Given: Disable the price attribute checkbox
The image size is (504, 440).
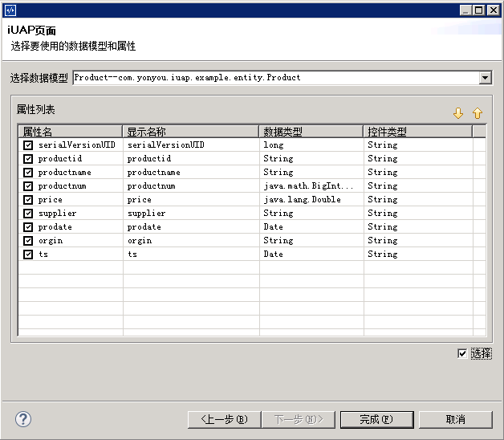Looking at the screenshot, I should [28, 200].
